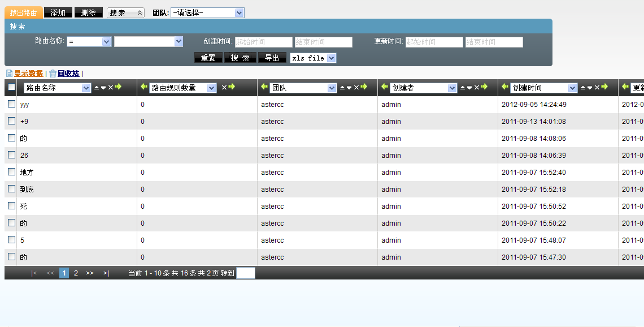
Task: Sort descending by 团队 column
Action: point(349,88)
